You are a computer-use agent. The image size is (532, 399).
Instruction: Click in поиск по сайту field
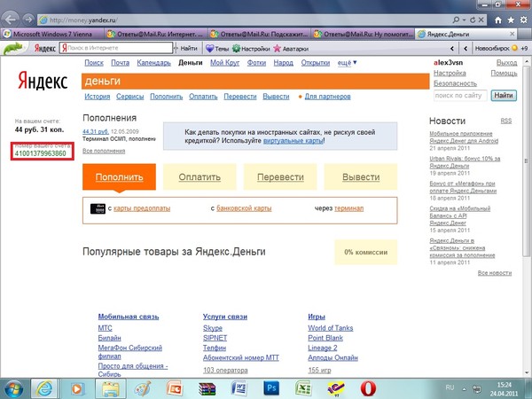(460, 96)
